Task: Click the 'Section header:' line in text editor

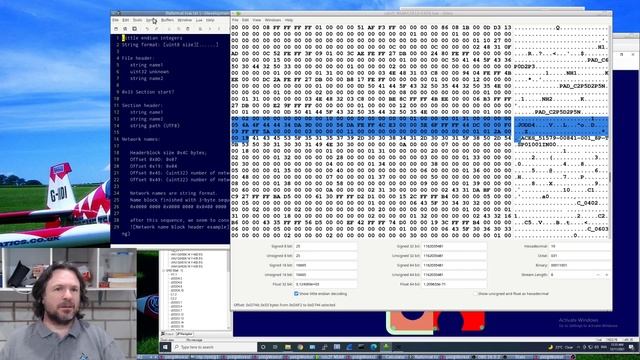Action: (142, 105)
